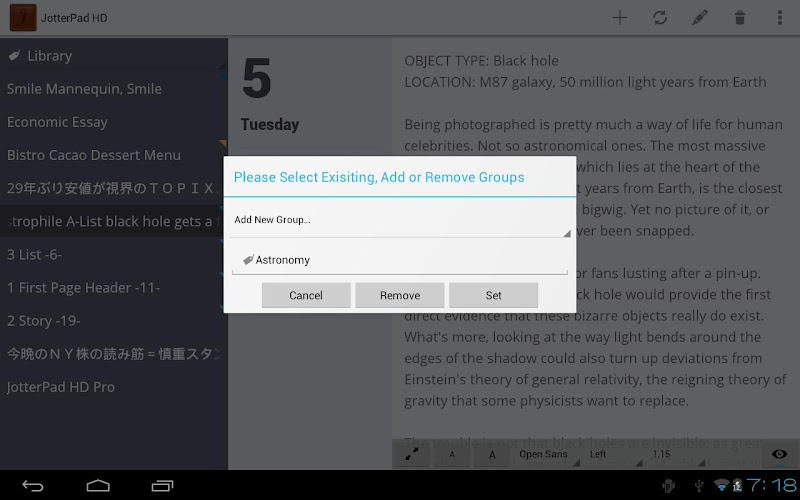Viewport: 800px width, 500px height.
Task: Expand the Add New Group spinner
Action: 400,220
